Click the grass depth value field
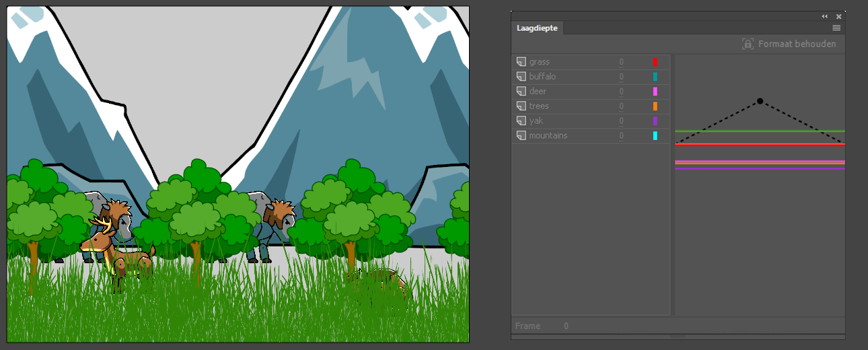Viewport: 868px width, 350px height. point(622,62)
